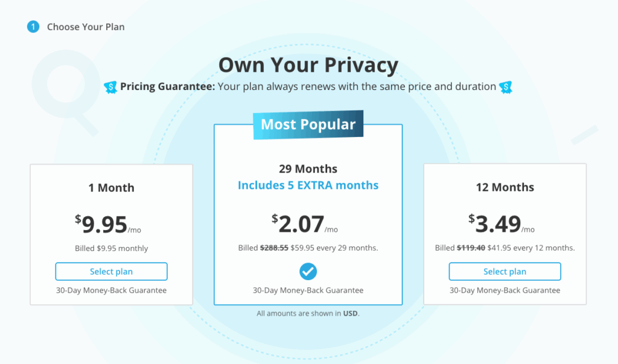
Task: Click the "Includes 5 EXTRA months" text
Action: [x=308, y=185]
